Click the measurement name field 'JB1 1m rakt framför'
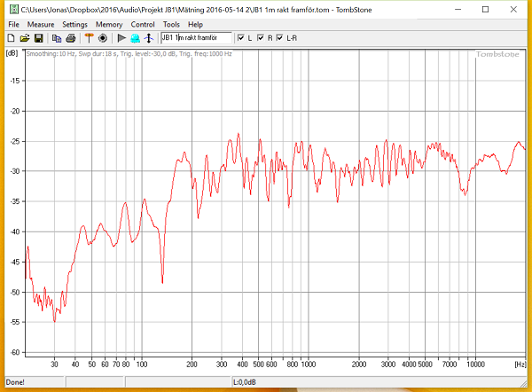This screenshot has height=392, width=532. pos(196,37)
